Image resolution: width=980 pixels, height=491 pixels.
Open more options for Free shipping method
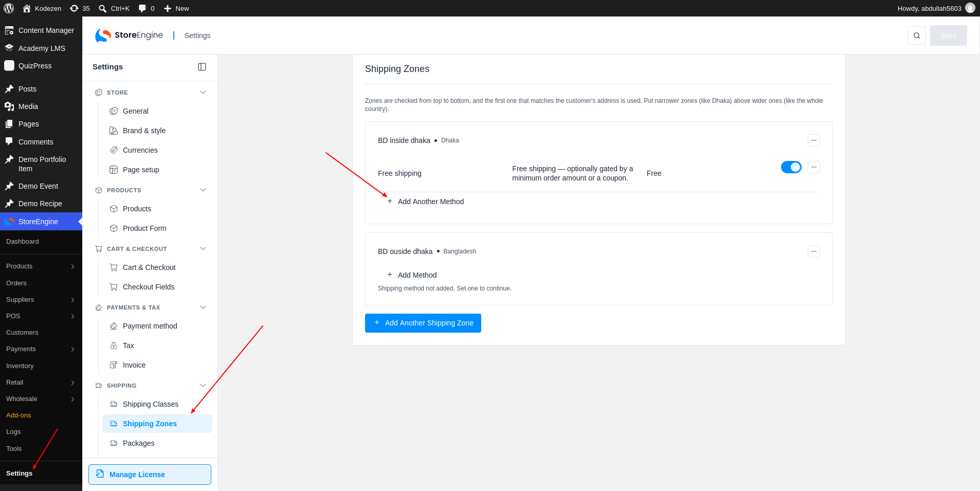pos(814,167)
